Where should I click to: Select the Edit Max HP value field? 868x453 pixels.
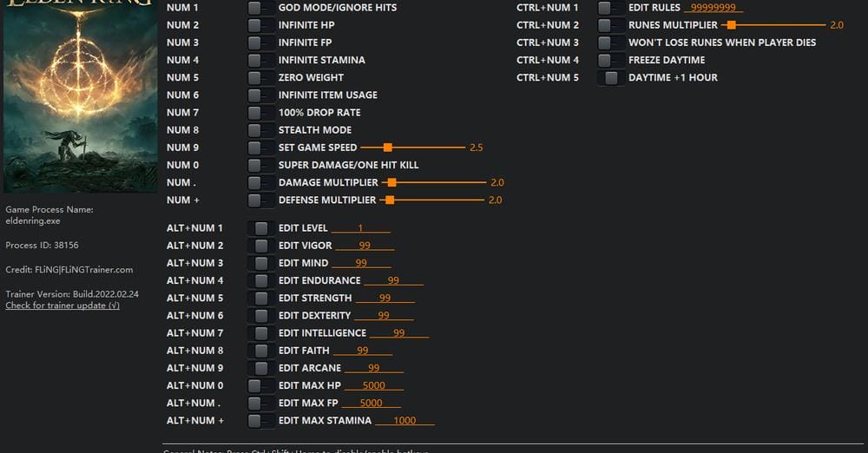coord(373,385)
